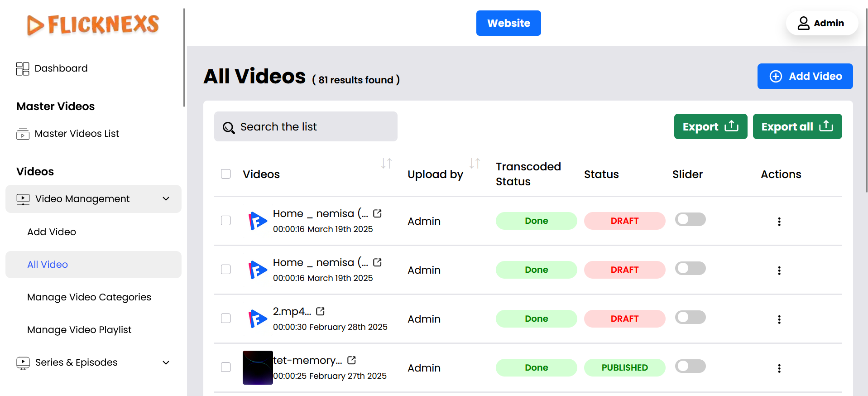Screen dimensions: 868x396
Task: Collapse the Video Management section chevron
Action: pyautogui.click(x=166, y=199)
